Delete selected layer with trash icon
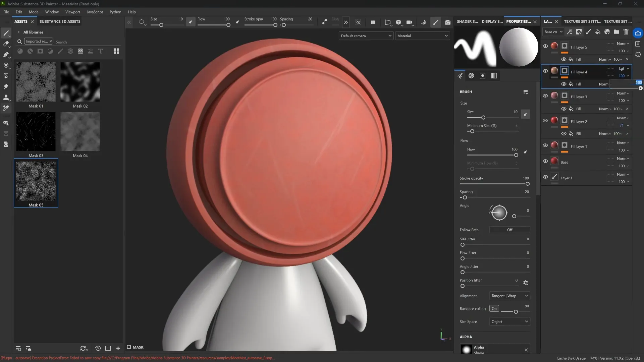 626,32
